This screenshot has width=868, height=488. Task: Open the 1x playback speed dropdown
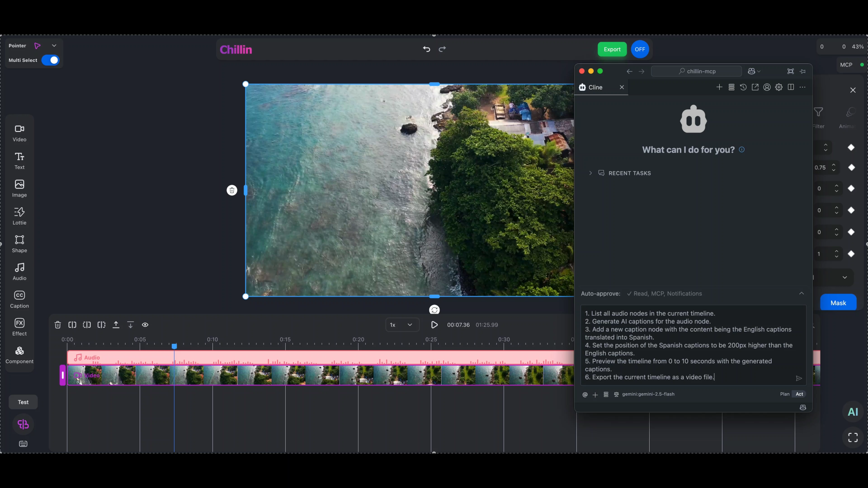[x=402, y=325]
